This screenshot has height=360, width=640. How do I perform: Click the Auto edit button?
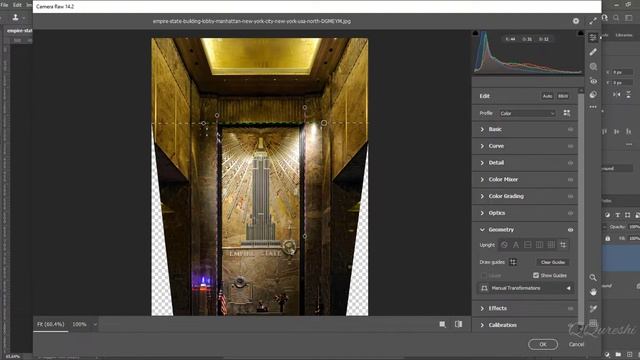tap(547, 96)
